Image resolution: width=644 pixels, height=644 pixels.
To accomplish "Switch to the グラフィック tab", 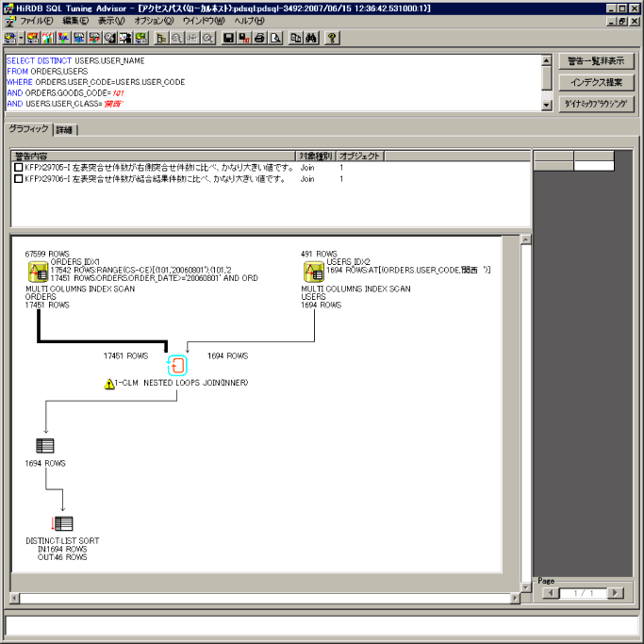I will coord(28,129).
